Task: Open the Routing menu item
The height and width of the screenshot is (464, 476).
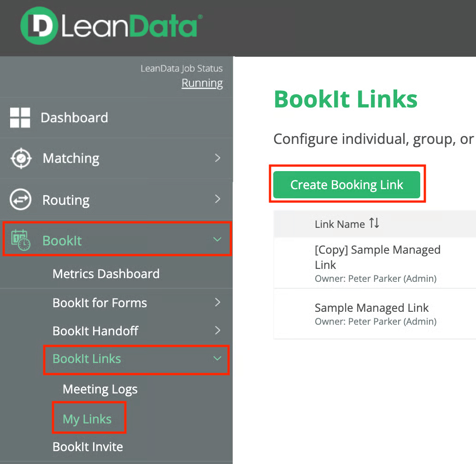Action: (x=66, y=200)
